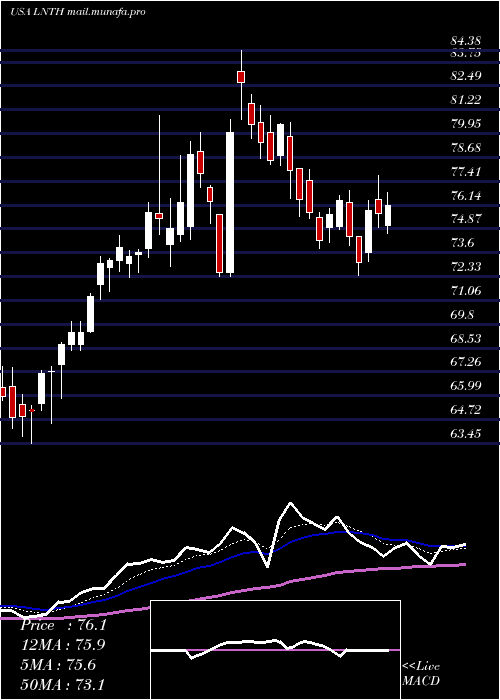Click the '<<Live MACD' label
The height and width of the screenshot is (700, 500).
[421, 673]
